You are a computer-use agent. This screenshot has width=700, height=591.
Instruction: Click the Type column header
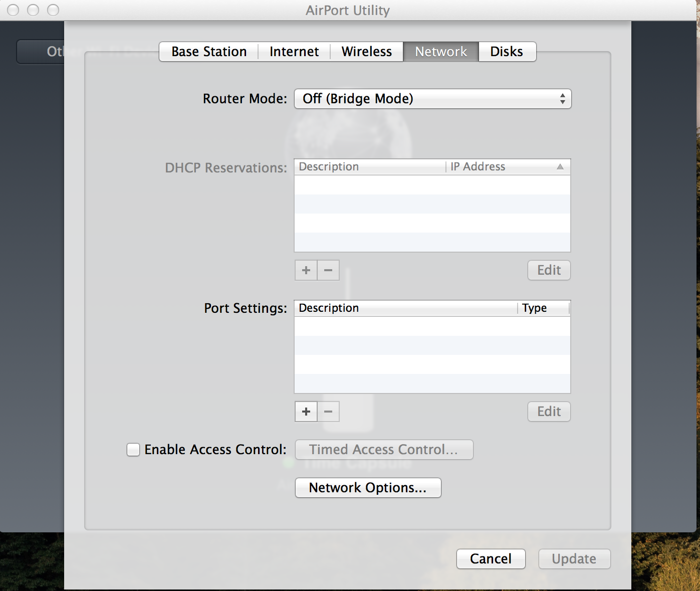click(x=534, y=308)
